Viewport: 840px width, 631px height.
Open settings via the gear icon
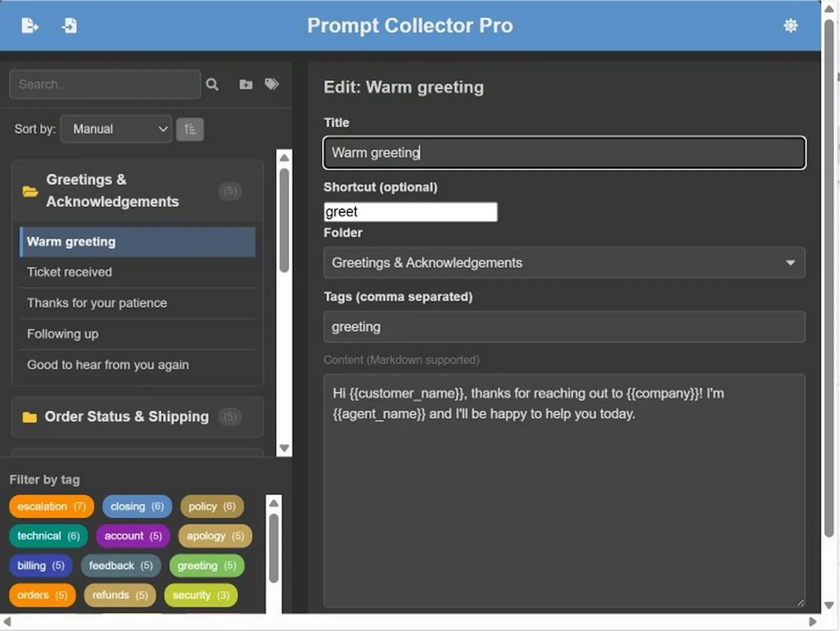[790, 25]
